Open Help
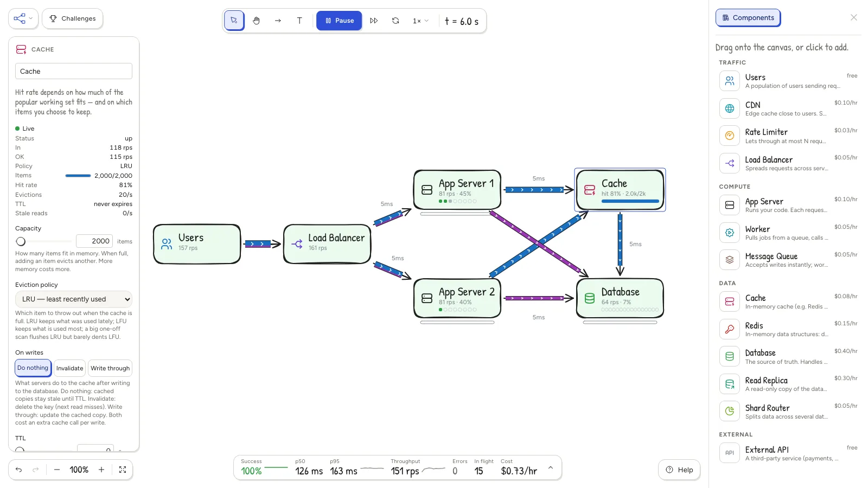The height and width of the screenshot is (488, 868). 679,470
